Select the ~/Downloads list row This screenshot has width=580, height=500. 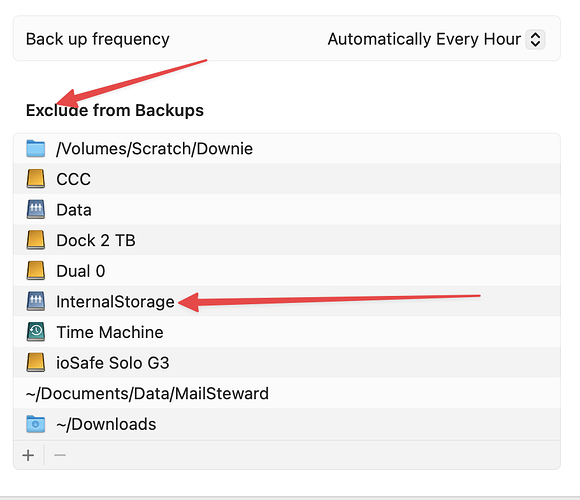287,424
